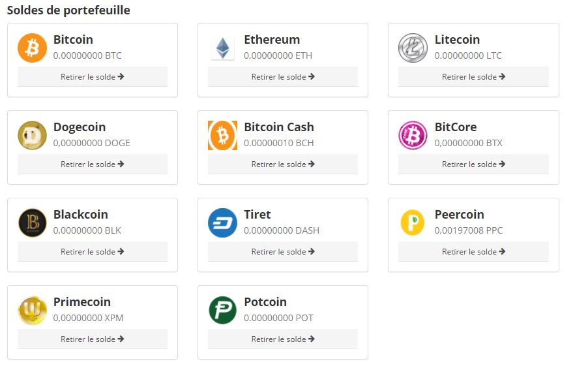Image resolution: width=588 pixels, height=372 pixels.
Task: Withdraw the Litecoin balance
Action: 473,76
